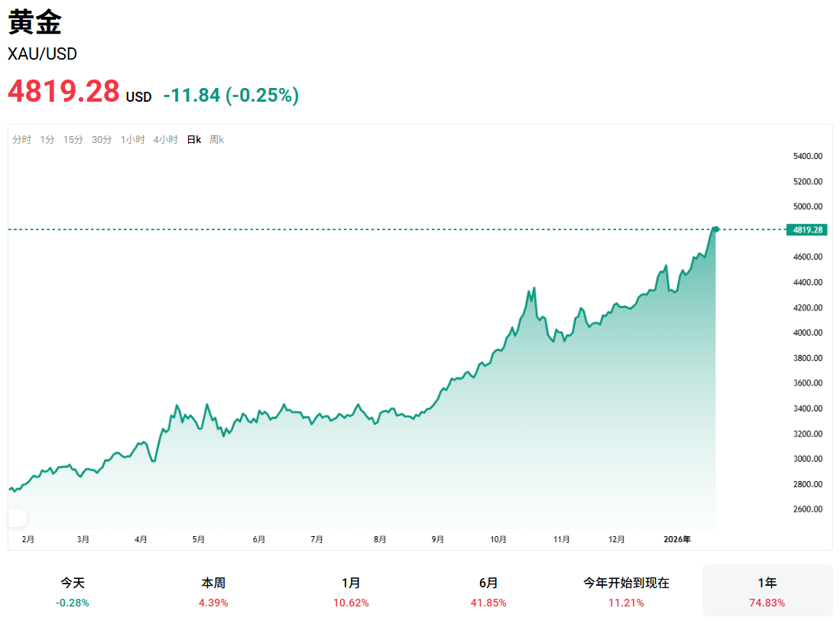Click the red 4819.28 current price
Image resolution: width=840 pixels, height=621 pixels.
(62, 92)
